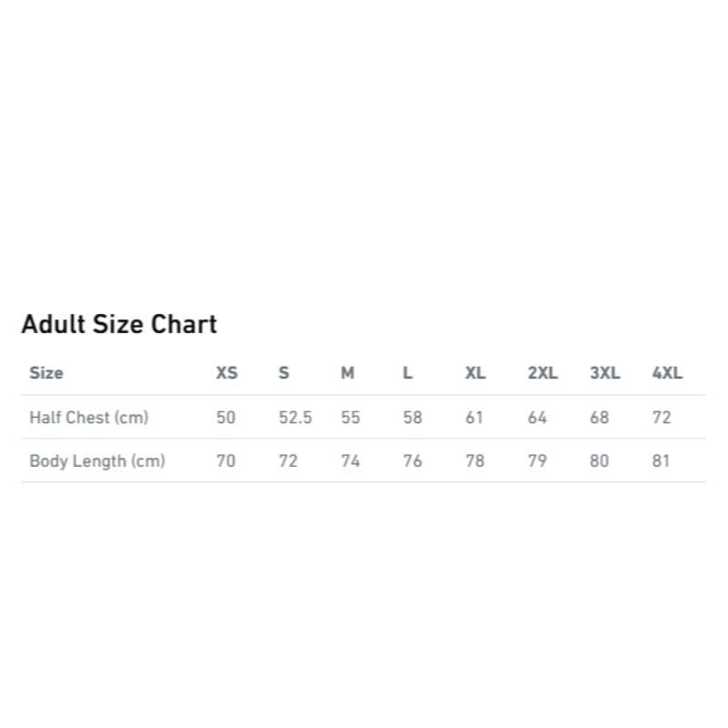
Task: Click the Adult Size Chart heading
Action: point(119,324)
